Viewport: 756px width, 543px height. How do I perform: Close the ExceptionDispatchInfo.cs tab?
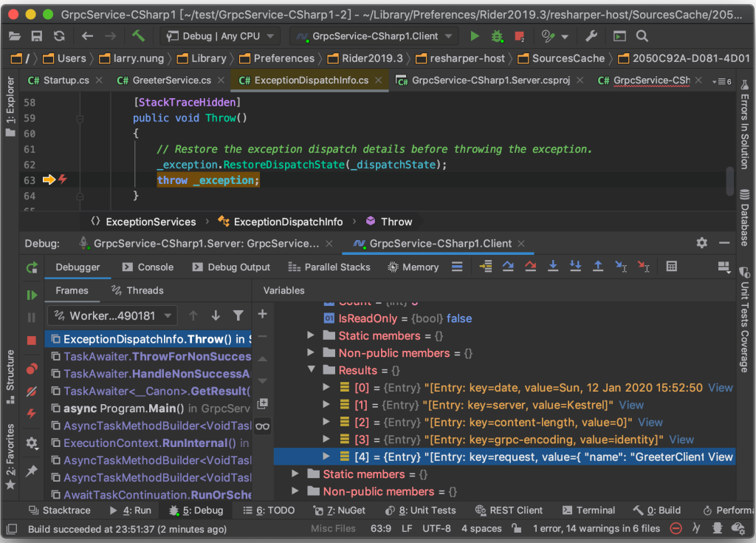pyautogui.click(x=379, y=80)
